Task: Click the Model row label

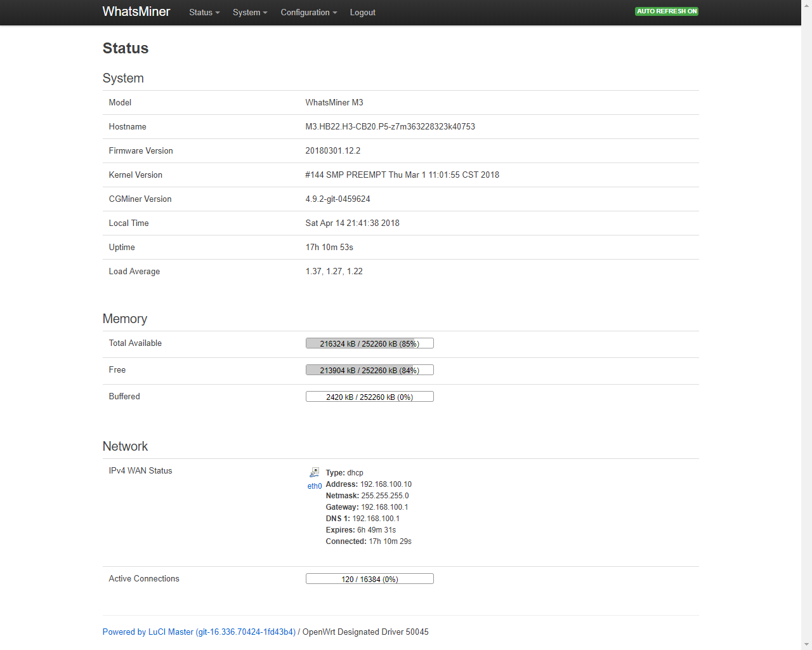Action: click(120, 102)
